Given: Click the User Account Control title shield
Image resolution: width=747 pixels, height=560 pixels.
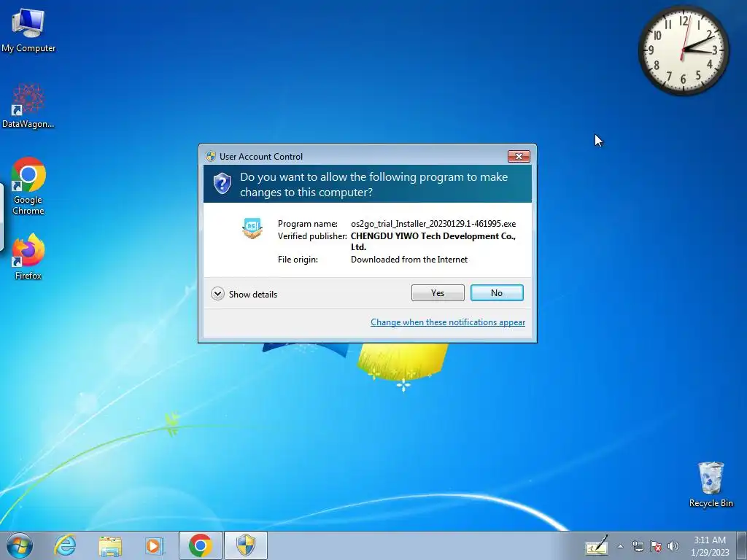Looking at the screenshot, I should coord(211,156).
